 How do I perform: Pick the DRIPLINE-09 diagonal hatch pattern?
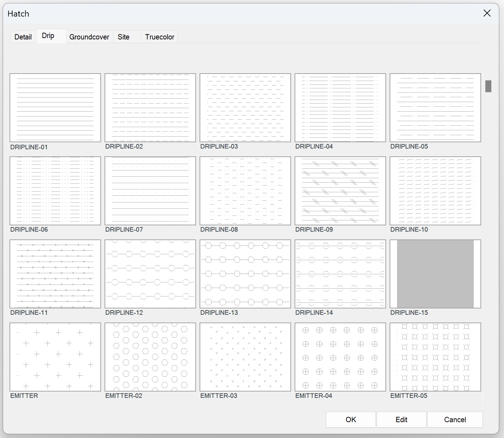[x=340, y=191]
